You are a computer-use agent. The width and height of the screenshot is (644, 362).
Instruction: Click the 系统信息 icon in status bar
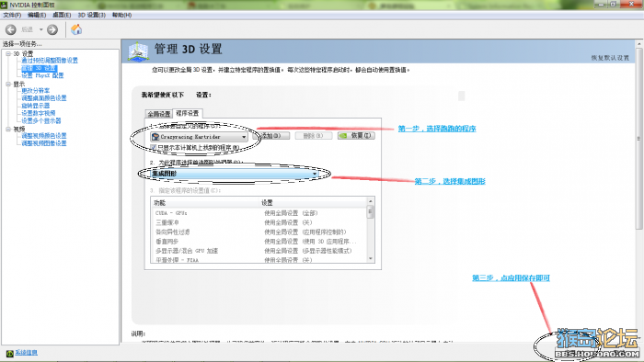tap(10, 353)
